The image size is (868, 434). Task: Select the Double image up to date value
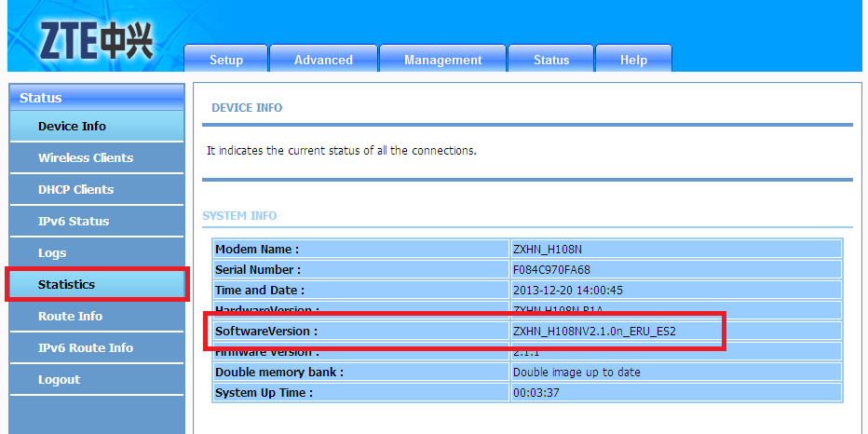point(576,373)
